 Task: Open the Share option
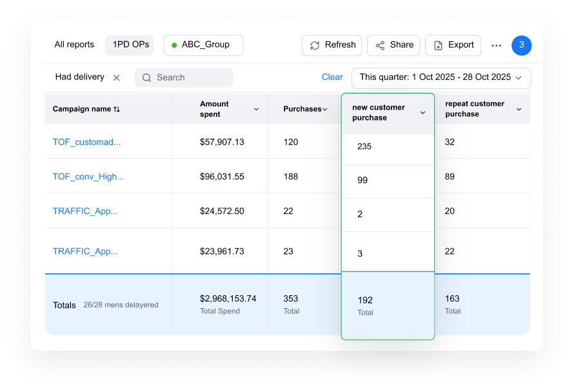(x=393, y=45)
